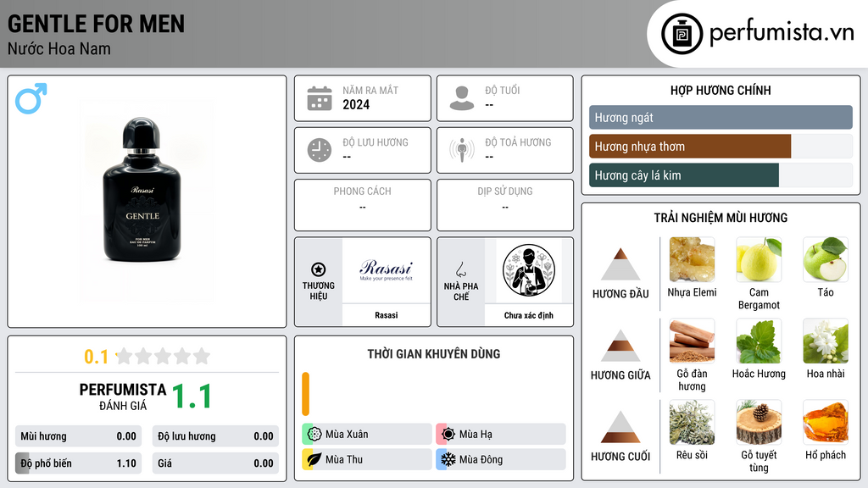Select the Mùa Xuân season pill
Screen dimensions: 868x488
tap(367, 434)
